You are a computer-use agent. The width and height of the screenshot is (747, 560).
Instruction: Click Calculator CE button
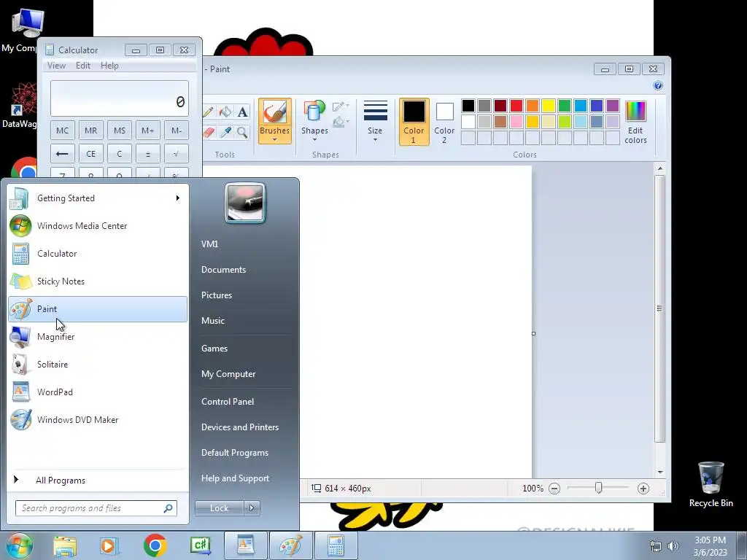[x=91, y=154]
